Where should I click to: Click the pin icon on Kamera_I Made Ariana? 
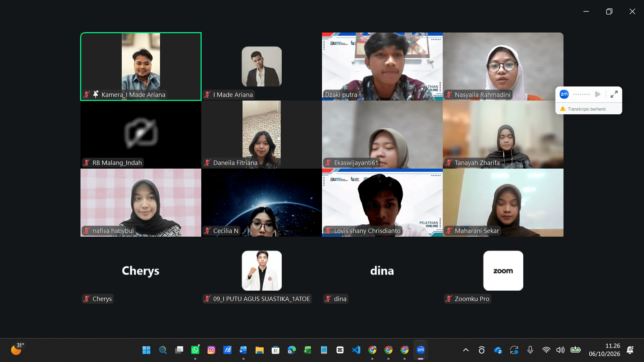point(96,94)
